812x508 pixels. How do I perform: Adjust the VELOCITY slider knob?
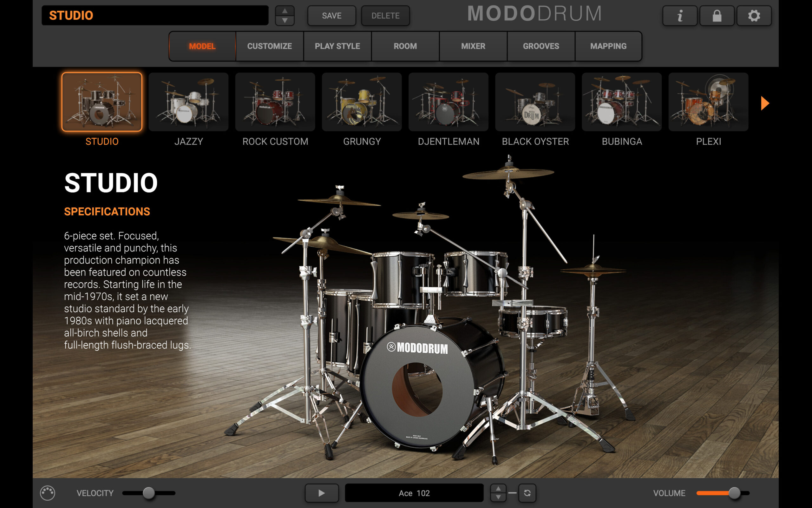[x=149, y=493]
